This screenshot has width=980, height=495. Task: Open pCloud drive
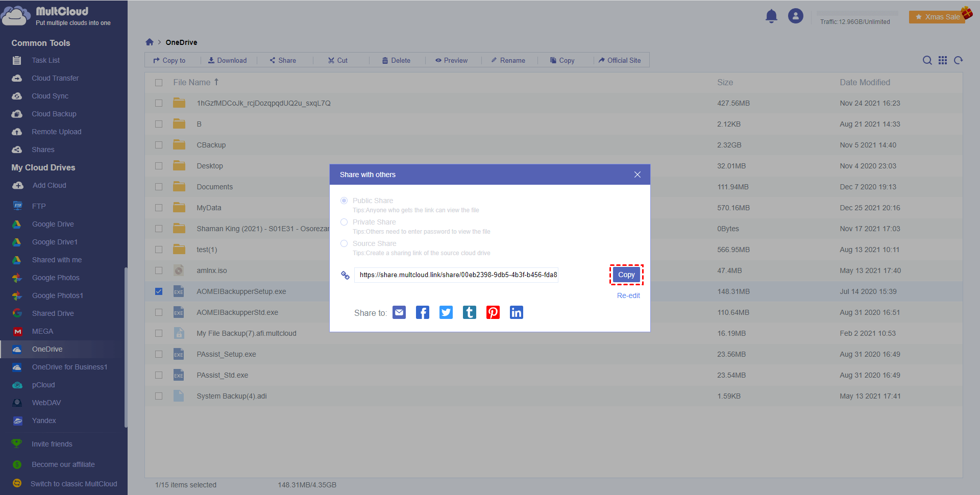click(x=43, y=385)
